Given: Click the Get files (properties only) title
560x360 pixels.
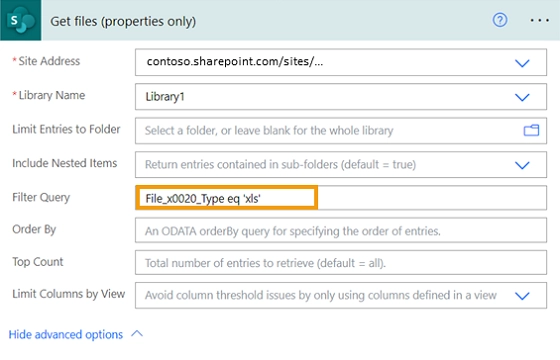Looking at the screenshot, I should [123, 21].
